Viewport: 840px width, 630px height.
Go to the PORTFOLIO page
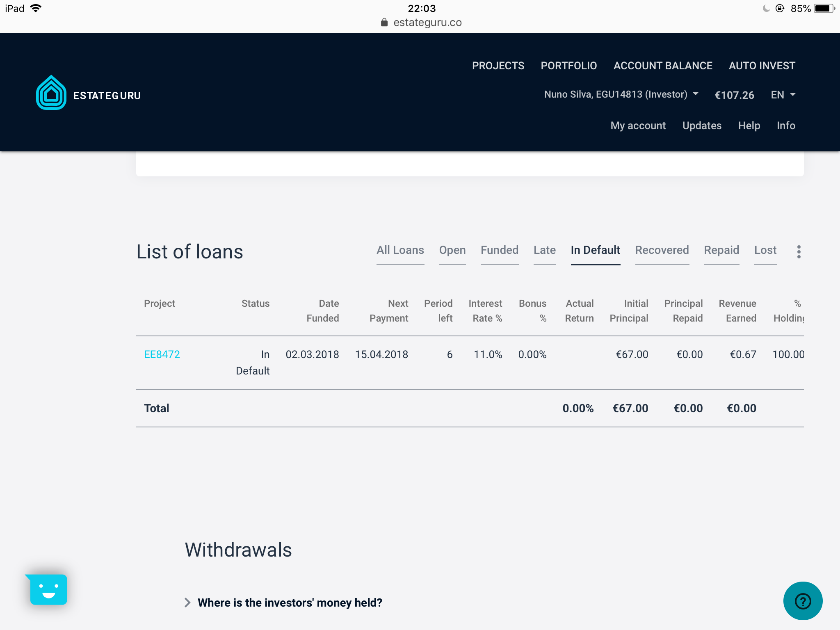point(568,66)
